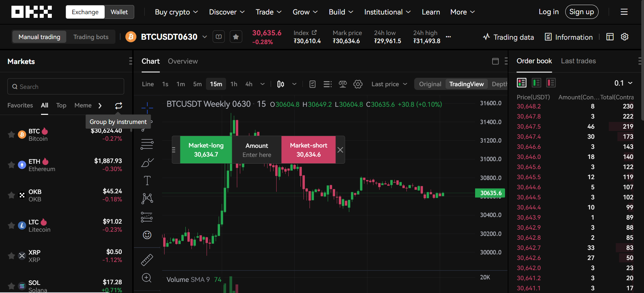The width and height of the screenshot is (644, 293).
Task: Open chart settings gear icon
Action: [358, 84]
